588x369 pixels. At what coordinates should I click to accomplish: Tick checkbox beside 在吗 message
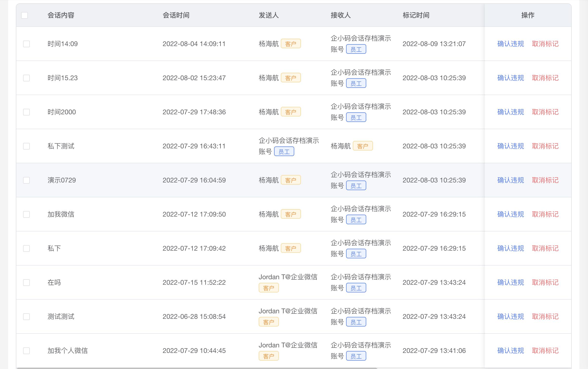click(26, 282)
